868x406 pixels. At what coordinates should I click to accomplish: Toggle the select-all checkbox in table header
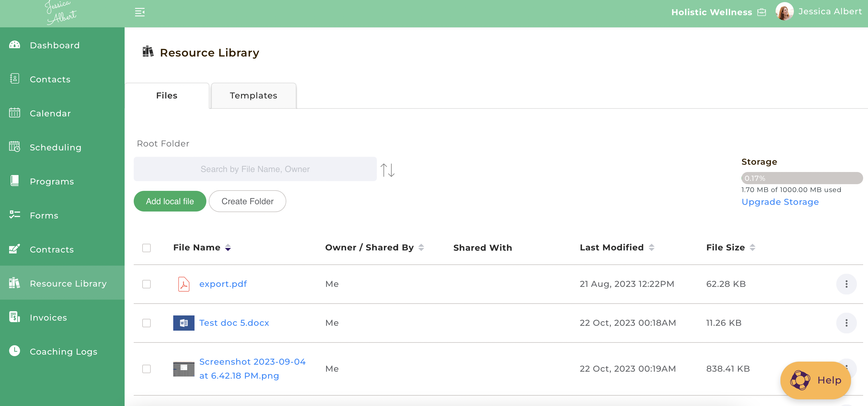pos(146,248)
